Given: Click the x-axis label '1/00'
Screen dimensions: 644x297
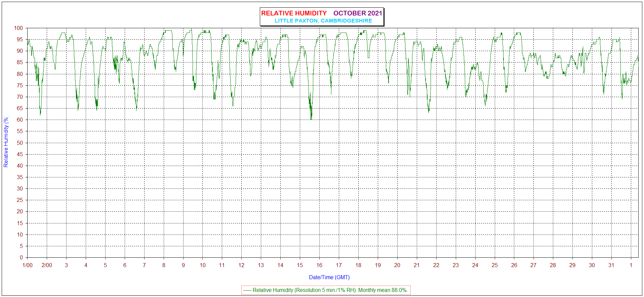Looking at the screenshot, I should point(27,265).
